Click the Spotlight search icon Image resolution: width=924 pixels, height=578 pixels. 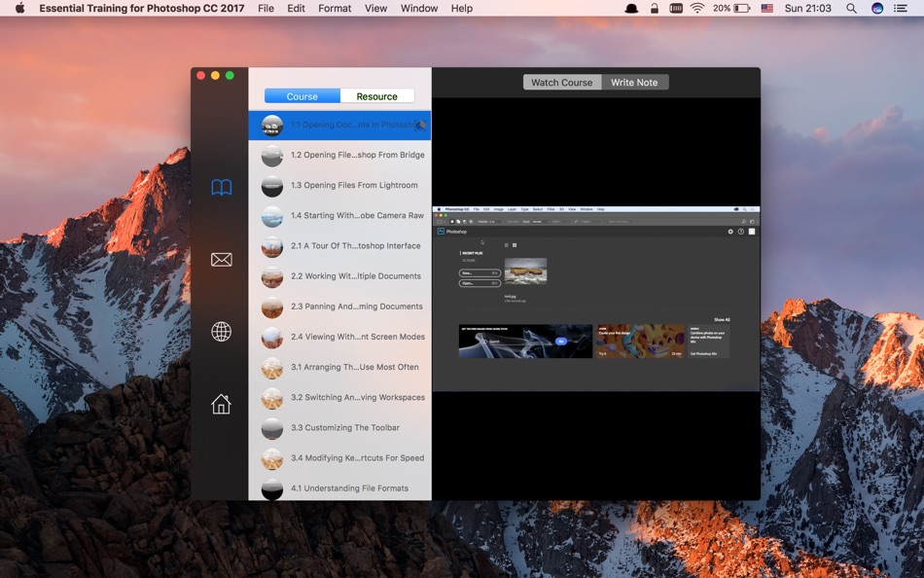tap(851, 8)
